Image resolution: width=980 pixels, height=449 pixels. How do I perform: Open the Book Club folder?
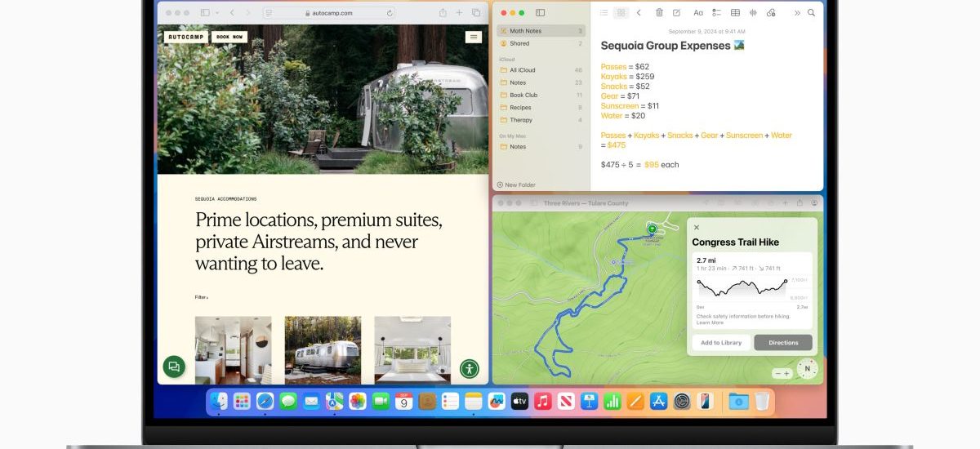(523, 96)
